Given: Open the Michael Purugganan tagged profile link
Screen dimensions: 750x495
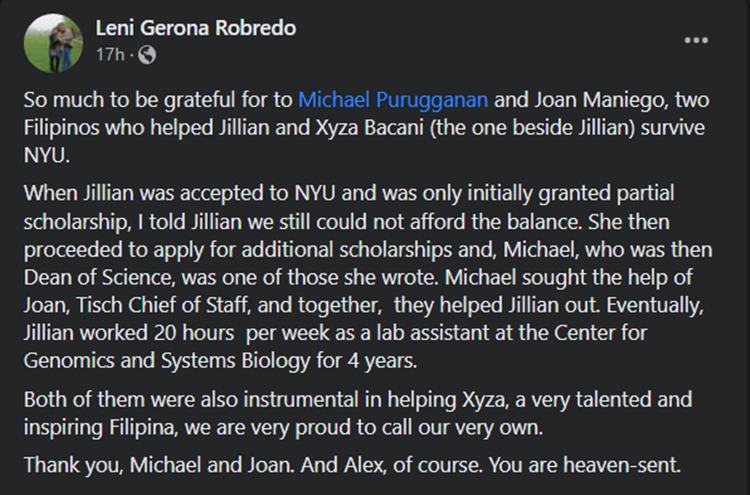Looking at the screenshot, I should pyautogui.click(x=393, y=99).
